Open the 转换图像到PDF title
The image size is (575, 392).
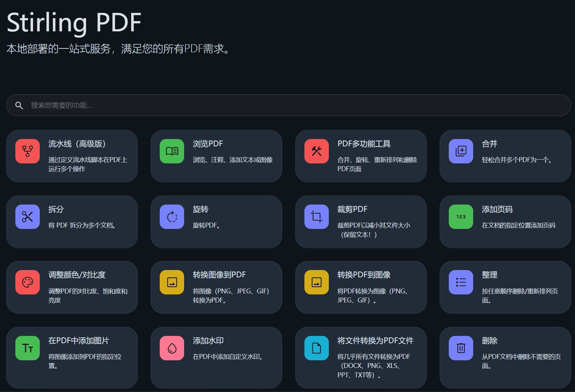219,275
